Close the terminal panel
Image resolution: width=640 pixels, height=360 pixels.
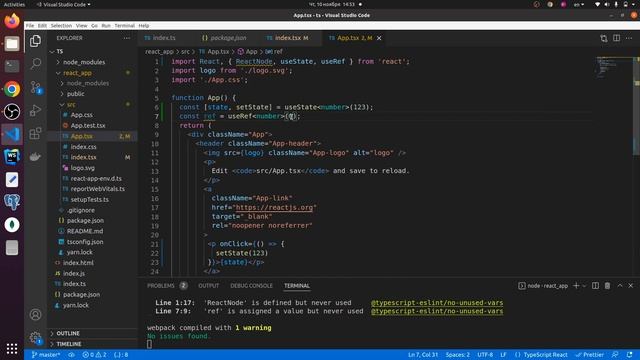pyautogui.click(x=631, y=286)
